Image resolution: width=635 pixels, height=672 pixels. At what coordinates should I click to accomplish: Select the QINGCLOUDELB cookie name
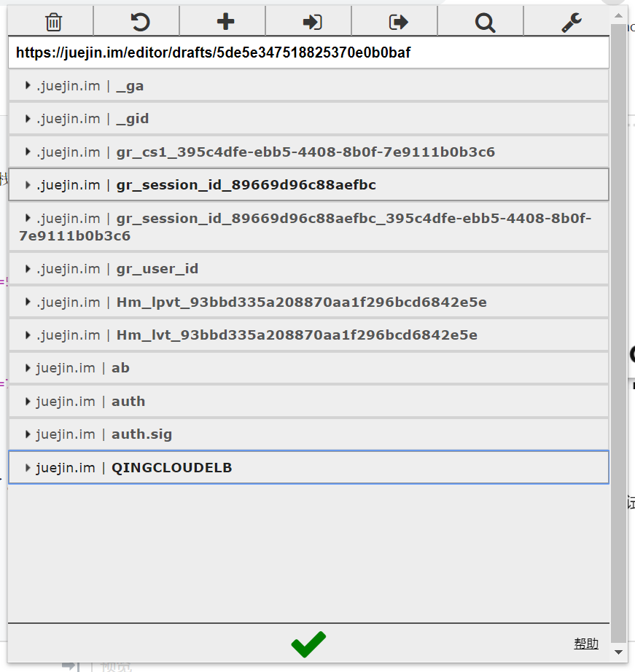point(171,468)
